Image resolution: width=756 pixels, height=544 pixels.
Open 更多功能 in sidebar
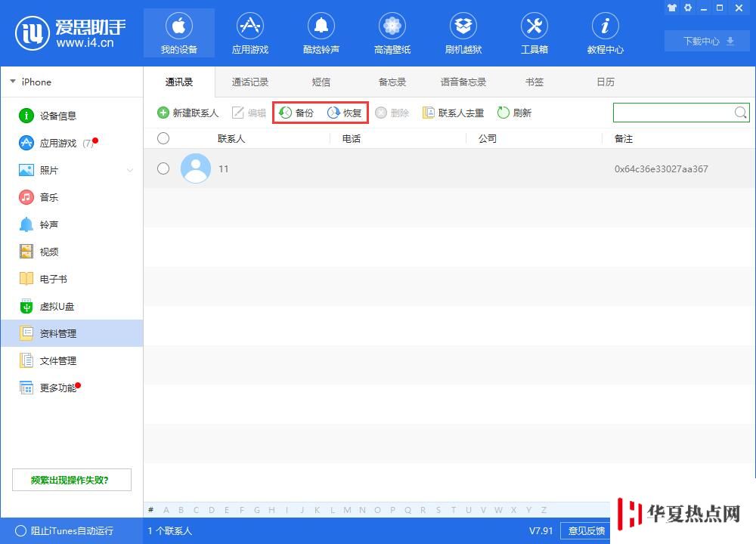click(72, 388)
